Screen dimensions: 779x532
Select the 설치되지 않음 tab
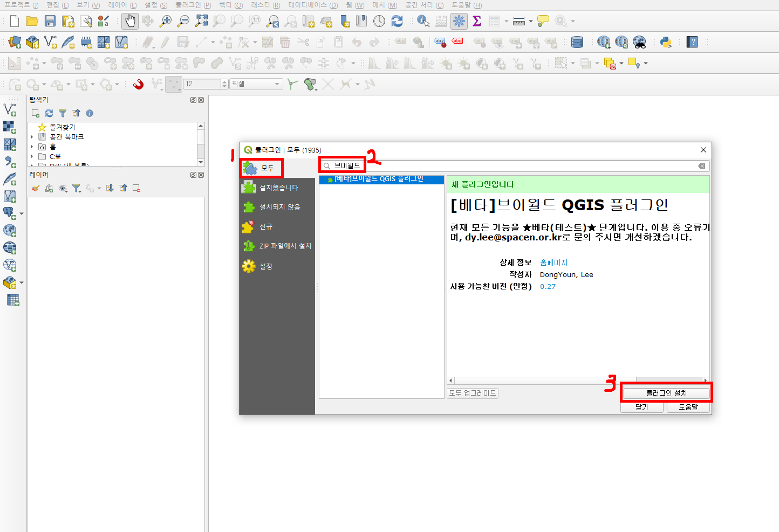[x=277, y=207]
